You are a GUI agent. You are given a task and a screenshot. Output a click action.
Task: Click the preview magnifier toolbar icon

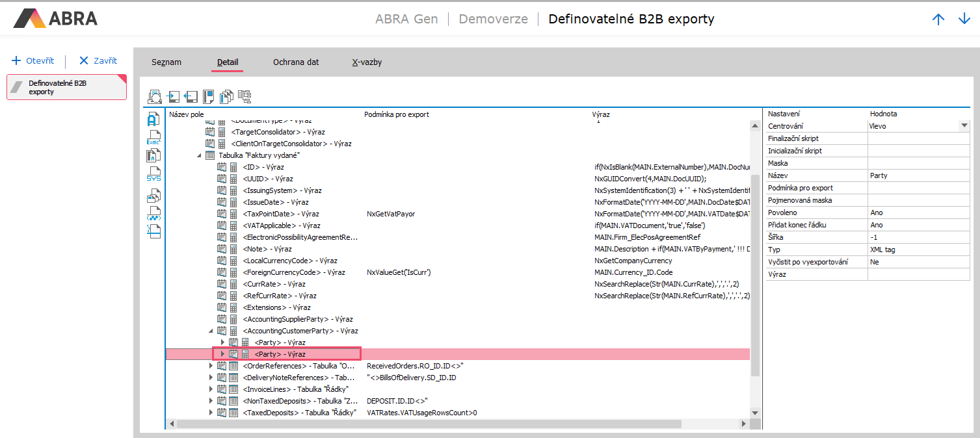155,97
